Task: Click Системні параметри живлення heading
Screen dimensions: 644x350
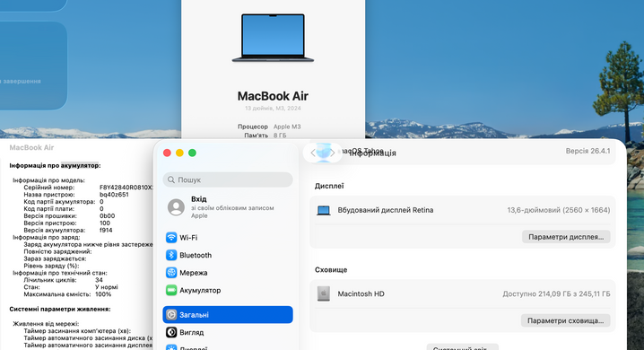Action: coord(60,309)
